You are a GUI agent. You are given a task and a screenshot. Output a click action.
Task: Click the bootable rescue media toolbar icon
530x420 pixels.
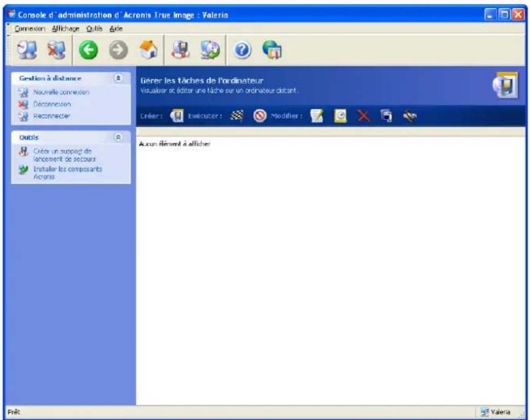[x=181, y=50]
